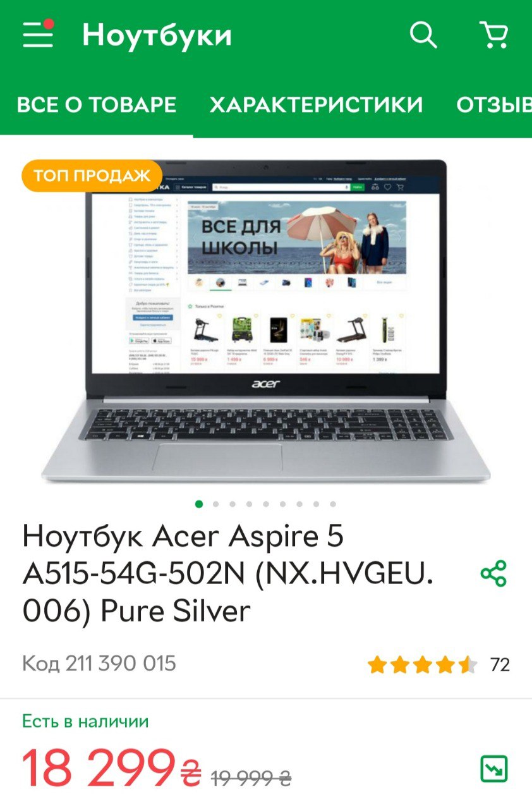Open the Acer laptop product photo
532x809 pixels.
click(266, 321)
